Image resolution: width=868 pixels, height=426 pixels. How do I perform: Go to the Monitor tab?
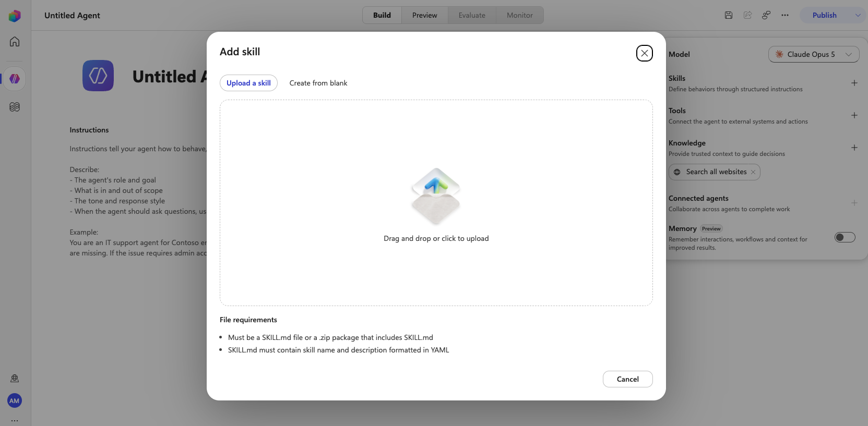coord(520,15)
